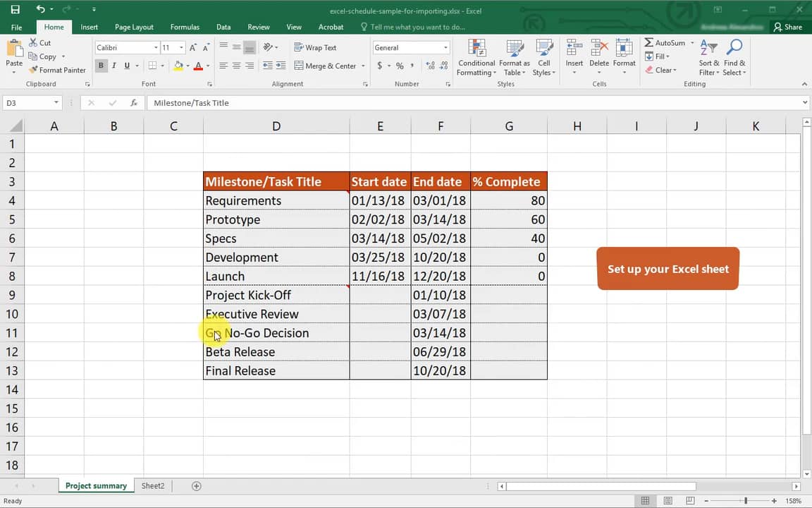The image size is (812, 508).
Task: Open Cell Styles gallery
Action: click(x=543, y=58)
